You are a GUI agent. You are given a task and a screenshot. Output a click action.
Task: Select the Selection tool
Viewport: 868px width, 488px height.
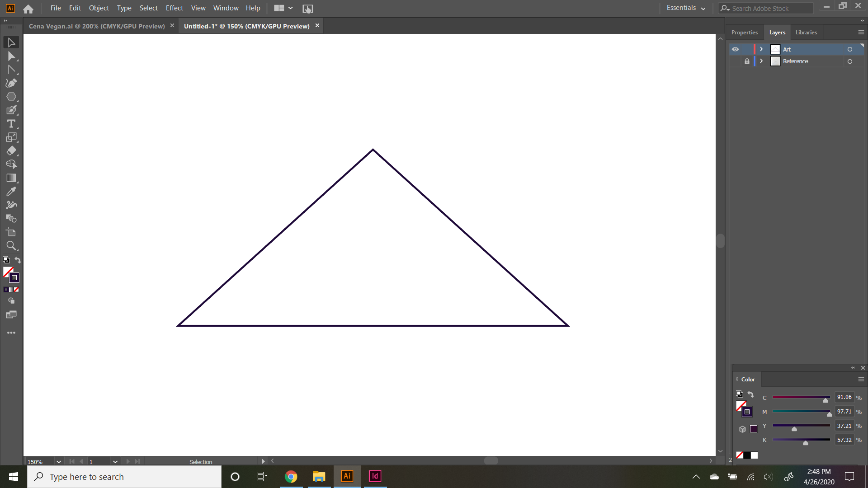click(x=11, y=42)
